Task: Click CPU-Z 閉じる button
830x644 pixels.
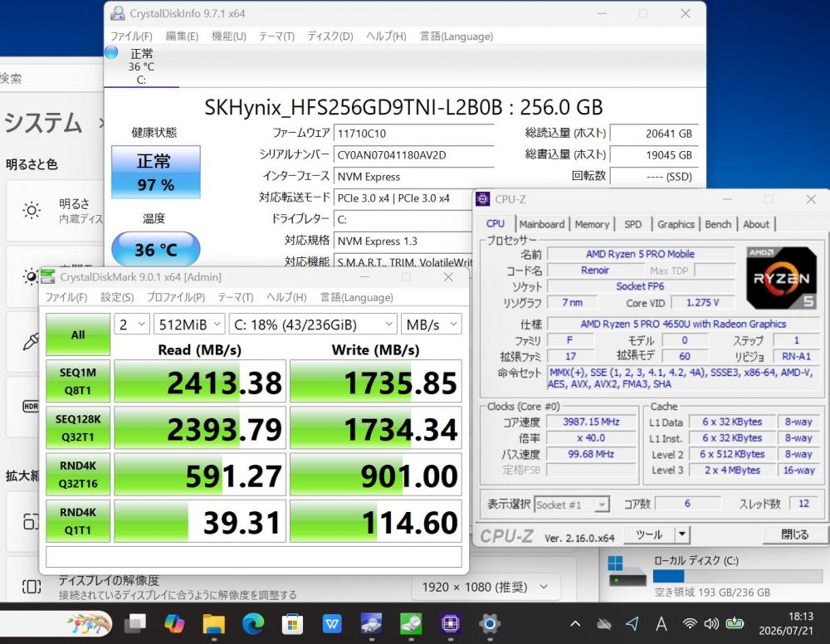Action: pos(794,534)
